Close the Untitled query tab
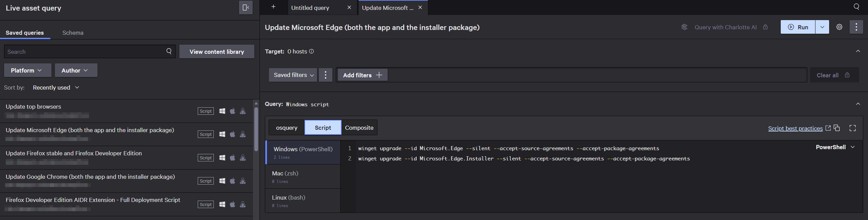Image resolution: width=868 pixels, height=220 pixels. point(349,7)
